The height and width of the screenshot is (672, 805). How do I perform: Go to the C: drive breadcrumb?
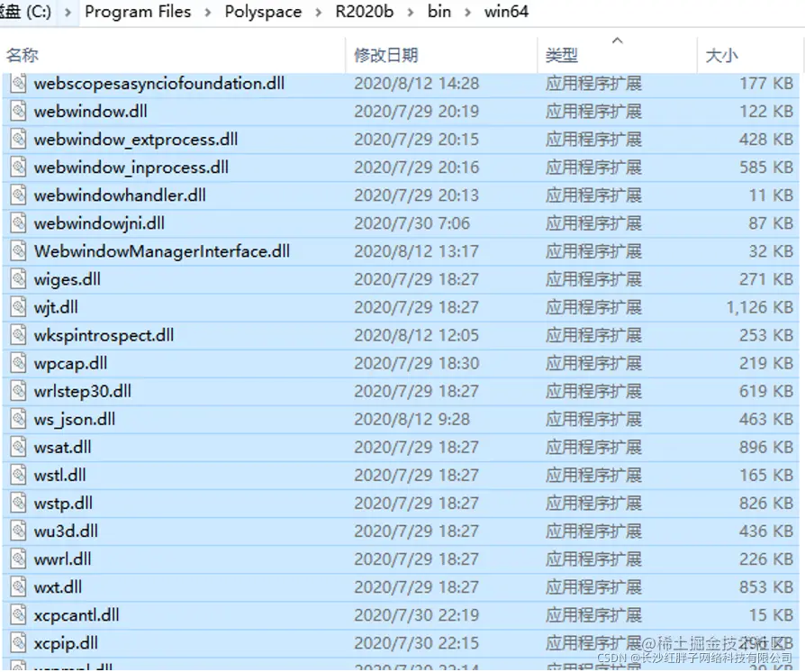click(26, 12)
